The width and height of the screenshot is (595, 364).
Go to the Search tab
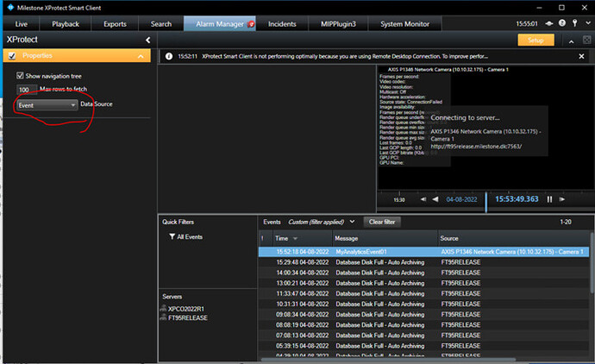coord(161,24)
